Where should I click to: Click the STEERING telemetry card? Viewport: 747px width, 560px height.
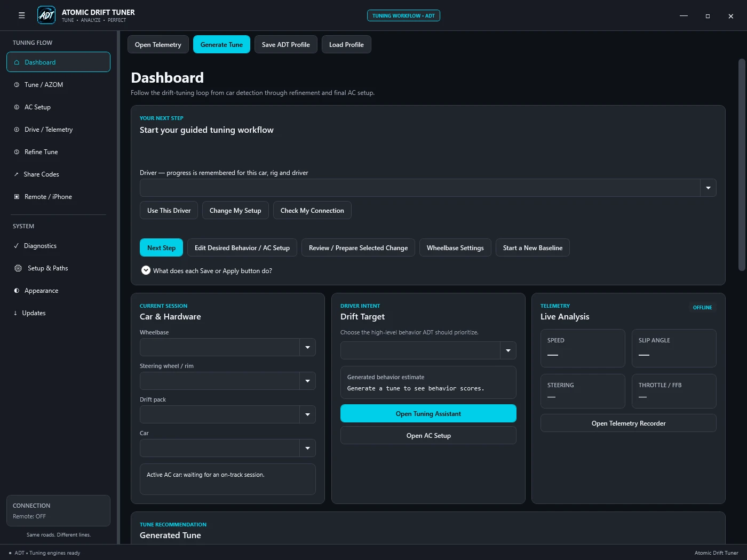583,391
